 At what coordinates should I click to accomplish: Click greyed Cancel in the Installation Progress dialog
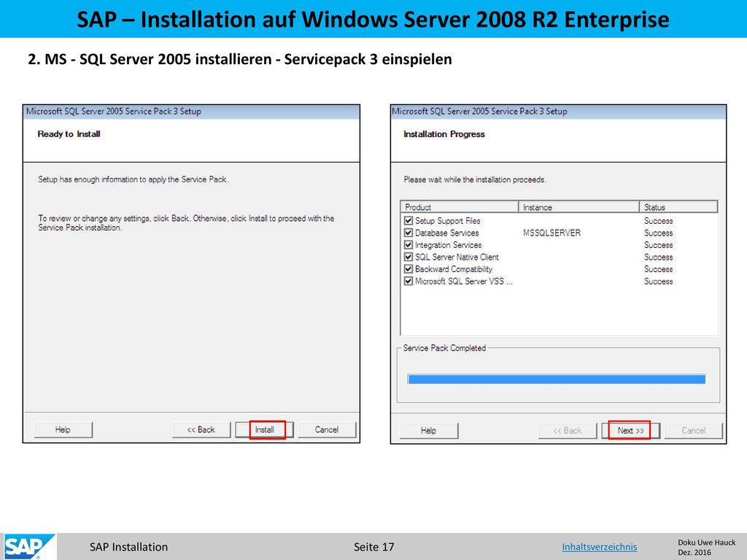tap(694, 430)
